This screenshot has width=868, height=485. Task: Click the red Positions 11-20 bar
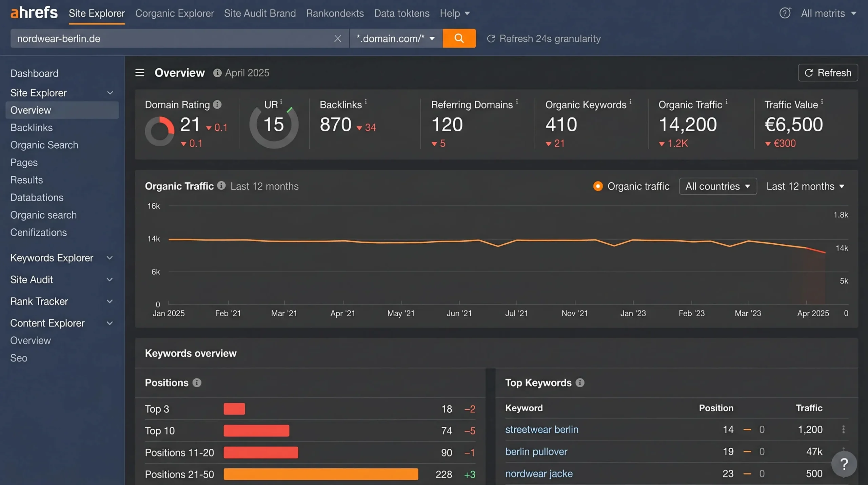tap(261, 452)
